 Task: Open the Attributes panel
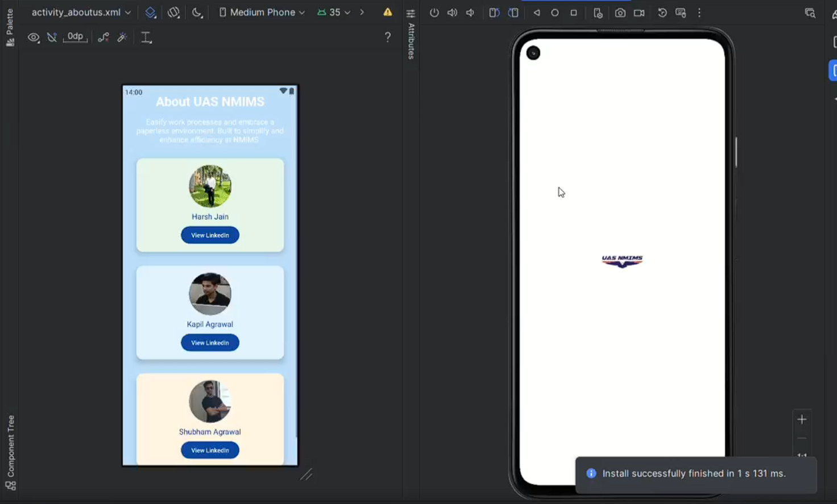point(411,35)
